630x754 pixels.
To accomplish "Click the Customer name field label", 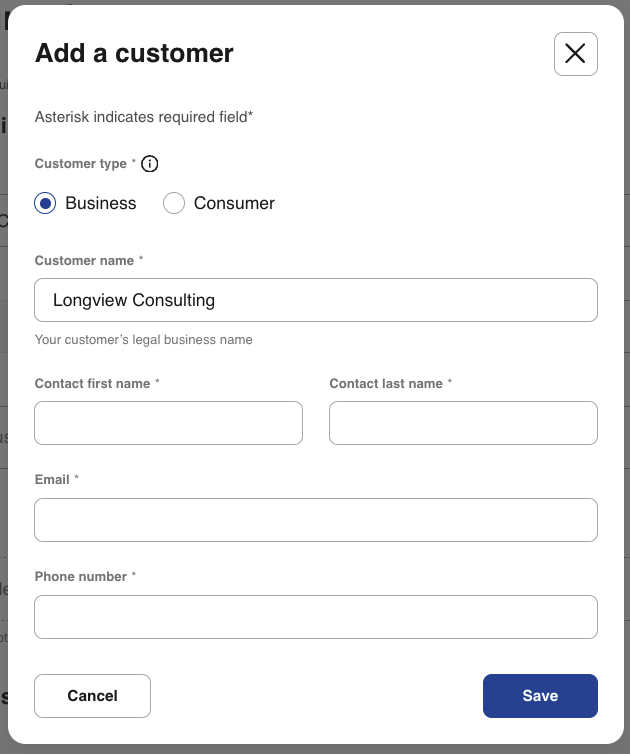I will (84, 260).
